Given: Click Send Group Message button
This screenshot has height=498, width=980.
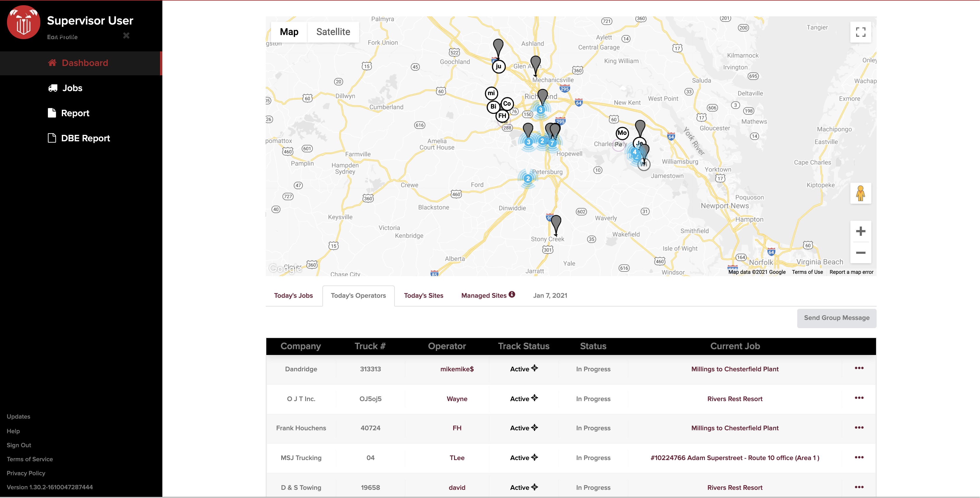Looking at the screenshot, I should coord(836,318).
